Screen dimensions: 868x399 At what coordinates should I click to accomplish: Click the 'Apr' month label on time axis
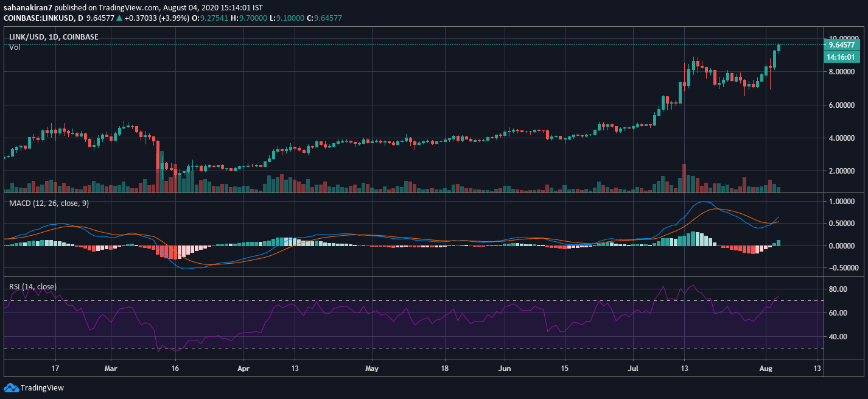(243, 369)
